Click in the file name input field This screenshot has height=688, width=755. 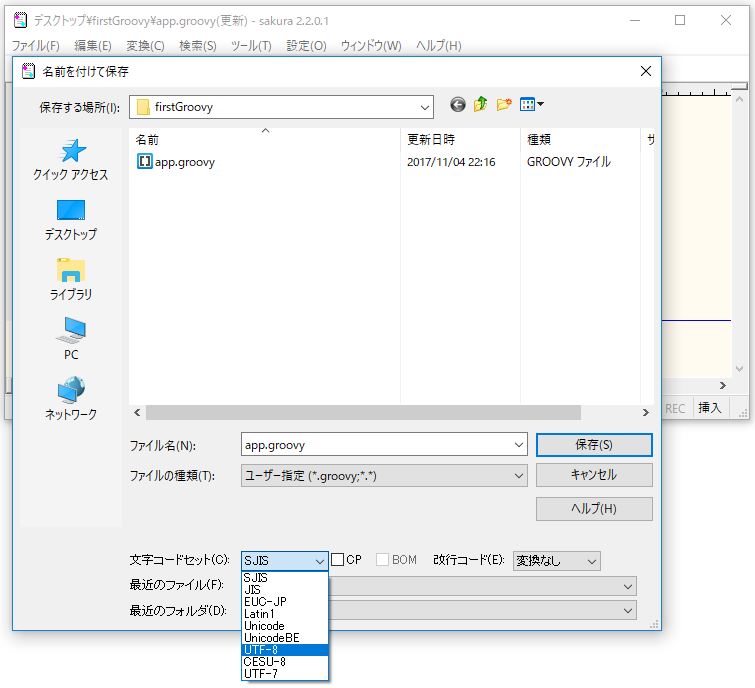[x=376, y=444]
